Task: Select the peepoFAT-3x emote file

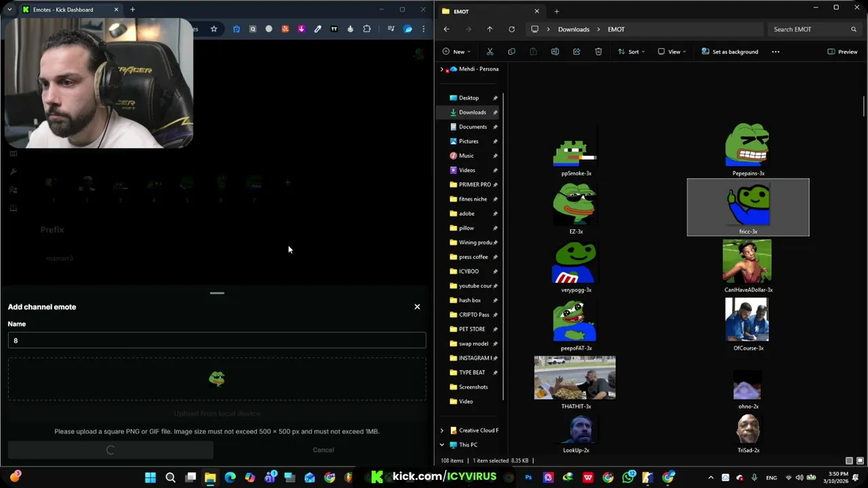Action: [x=576, y=325]
